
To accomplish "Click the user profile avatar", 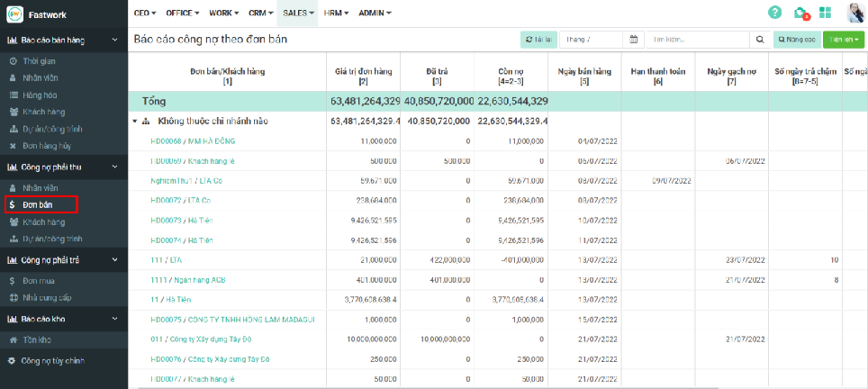I will tap(855, 13).
